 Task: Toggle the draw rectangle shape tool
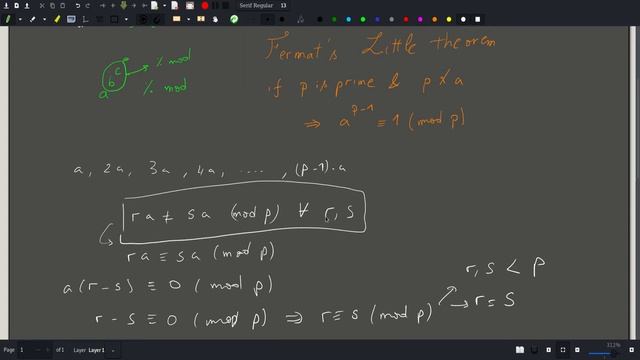[x=114, y=19]
